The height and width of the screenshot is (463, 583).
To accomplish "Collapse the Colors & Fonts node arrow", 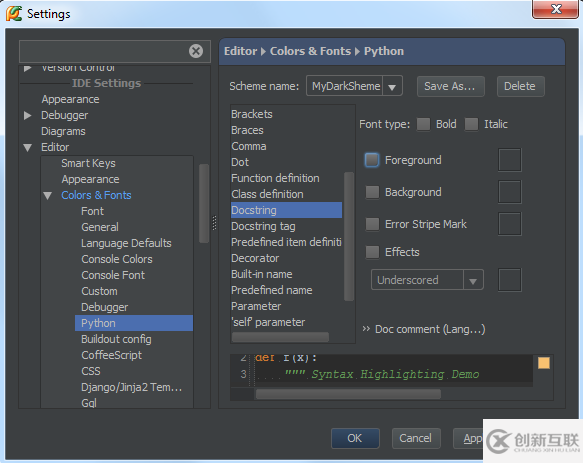I will coord(48,195).
